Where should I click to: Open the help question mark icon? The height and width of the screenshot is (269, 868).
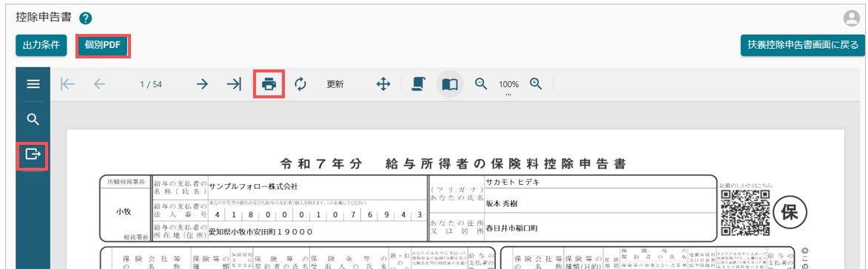click(84, 18)
